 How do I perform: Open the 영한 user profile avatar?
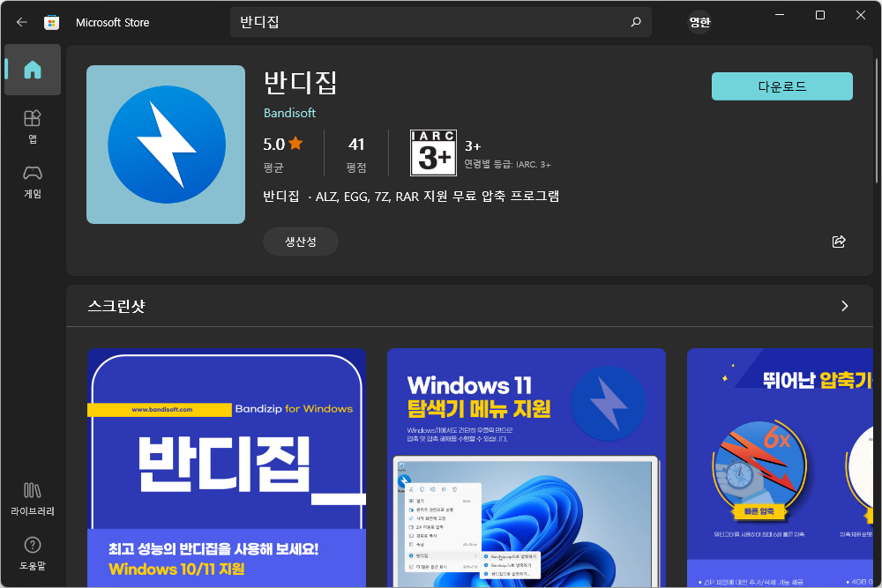[x=699, y=22]
